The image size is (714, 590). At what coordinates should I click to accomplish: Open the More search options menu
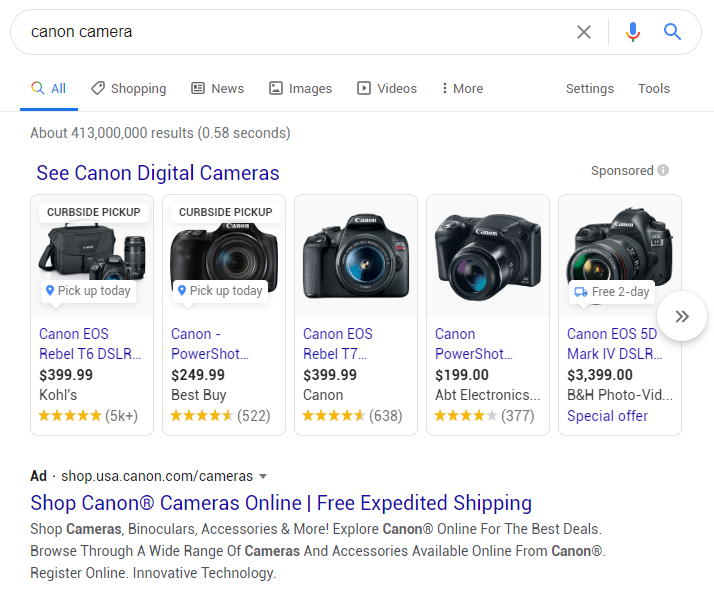pos(462,89)
